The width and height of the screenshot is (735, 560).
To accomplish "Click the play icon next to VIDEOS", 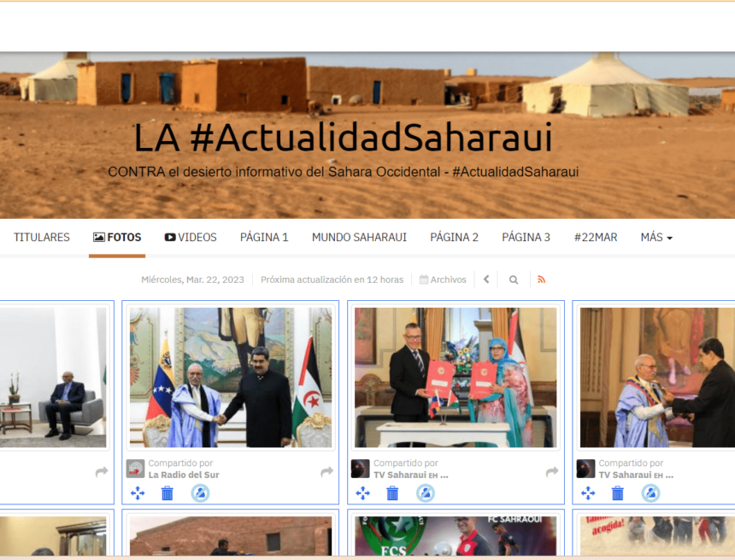I will click(169, 237).
